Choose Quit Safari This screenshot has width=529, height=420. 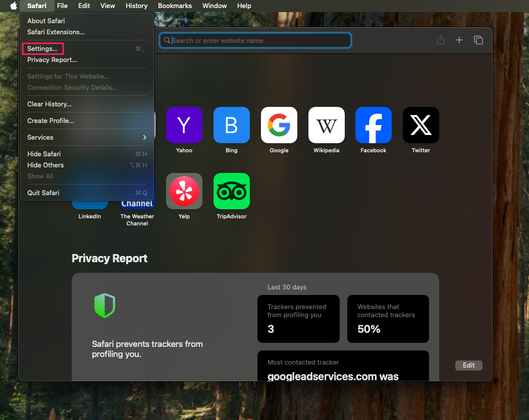pos(87,193)
